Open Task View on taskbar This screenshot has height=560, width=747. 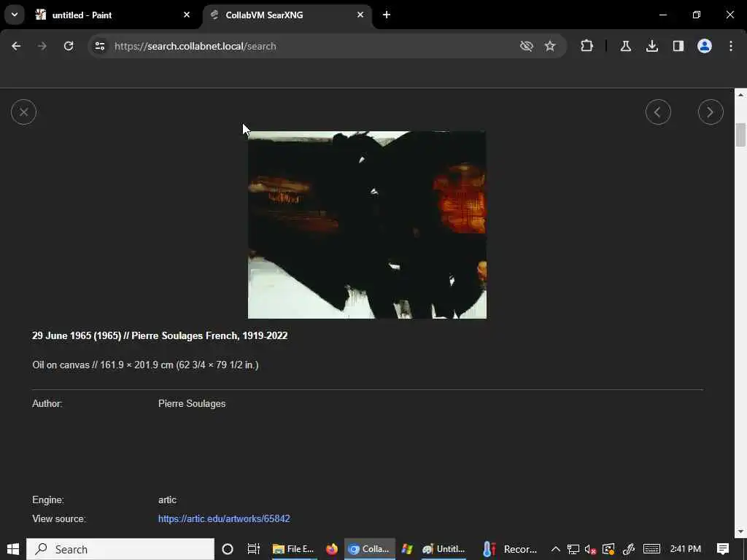click(253, 549)
